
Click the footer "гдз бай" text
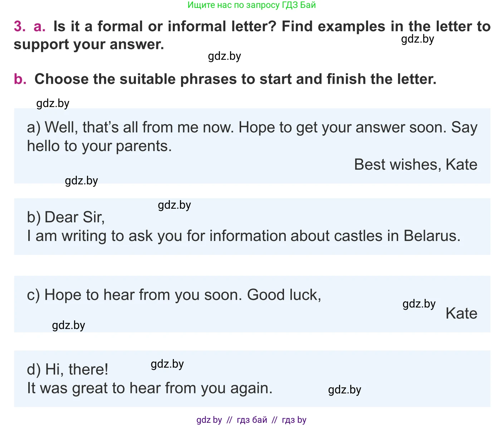[252, 420]
